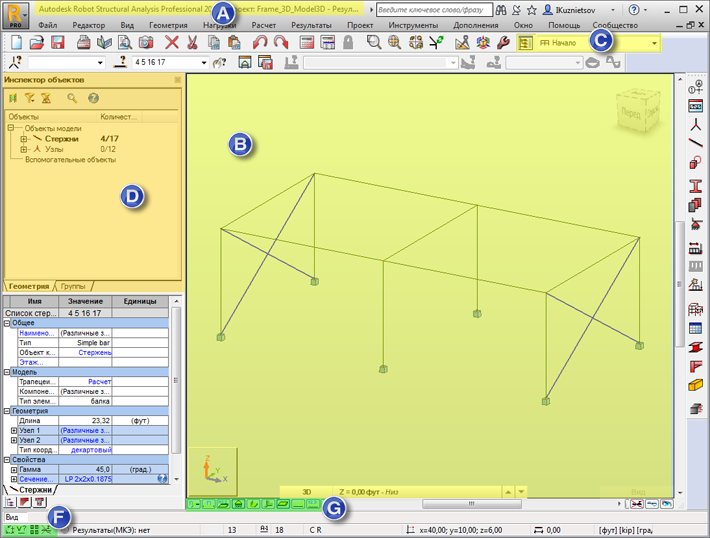Click the node selection question icon
710x538 pixels.
click(15, 62)
